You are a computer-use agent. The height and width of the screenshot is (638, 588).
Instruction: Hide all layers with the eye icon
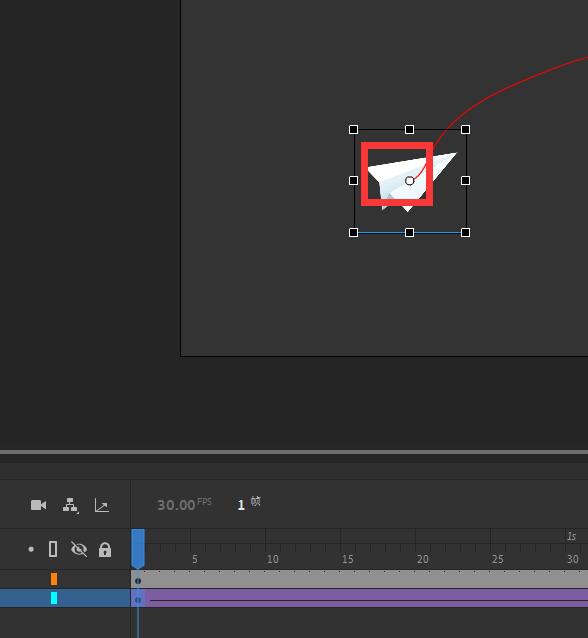tap(79, 549)
